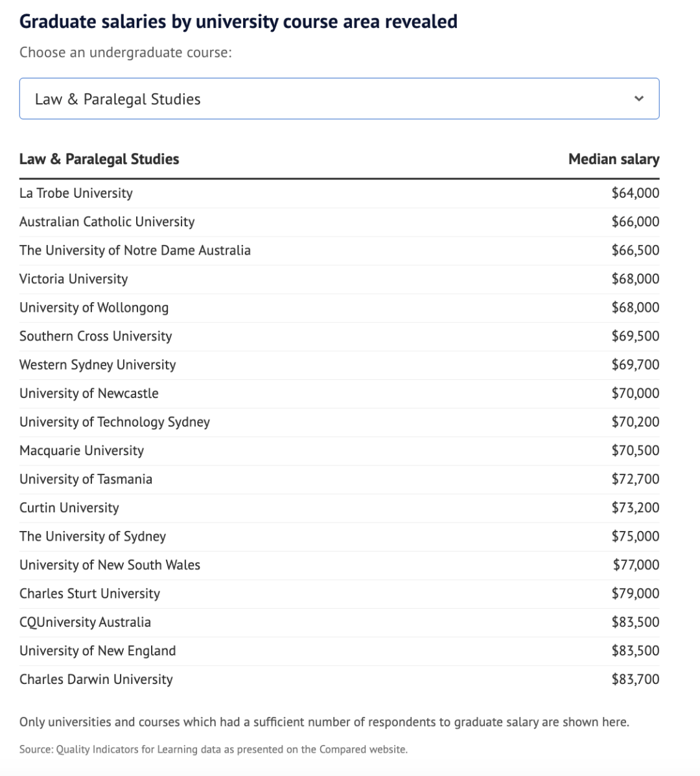Select the Macquarie University row

pos(82,451)
